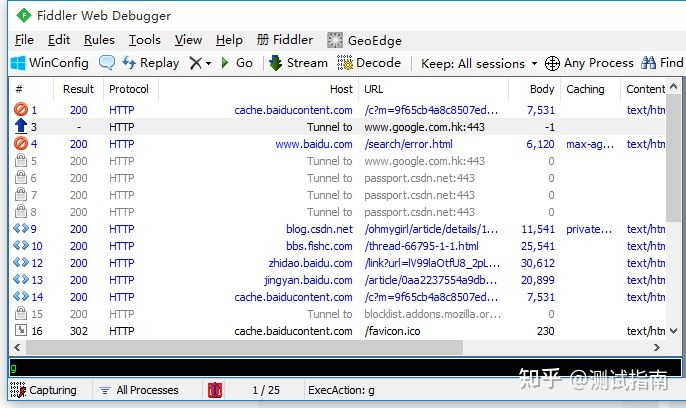Click the blocked icon on session 1
Image resolution: width=686 pixels, height=408 pixels.
(21, 109)
